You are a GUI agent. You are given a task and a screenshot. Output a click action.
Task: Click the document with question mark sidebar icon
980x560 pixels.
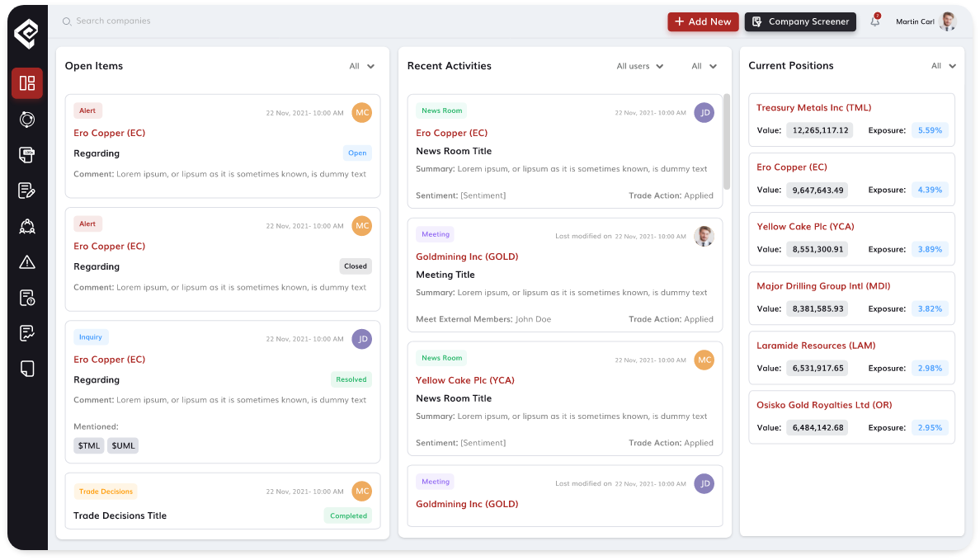click(27, 298)
